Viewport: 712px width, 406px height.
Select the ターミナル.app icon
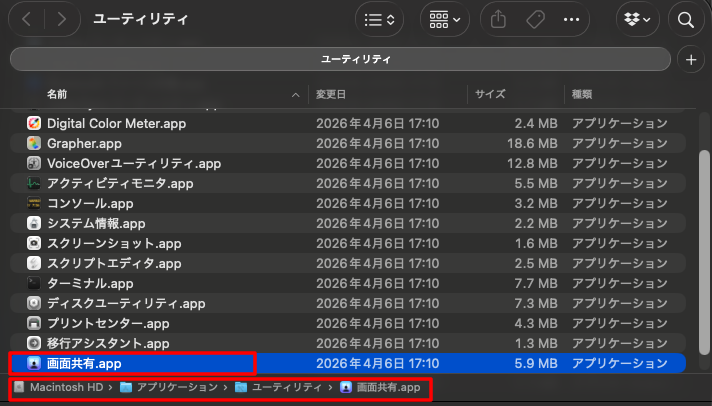click(x=34, y=283)
